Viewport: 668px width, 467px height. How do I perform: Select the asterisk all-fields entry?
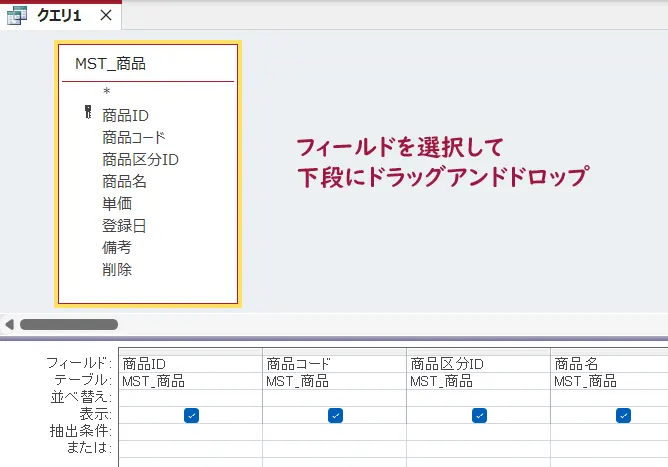[106, 93]
